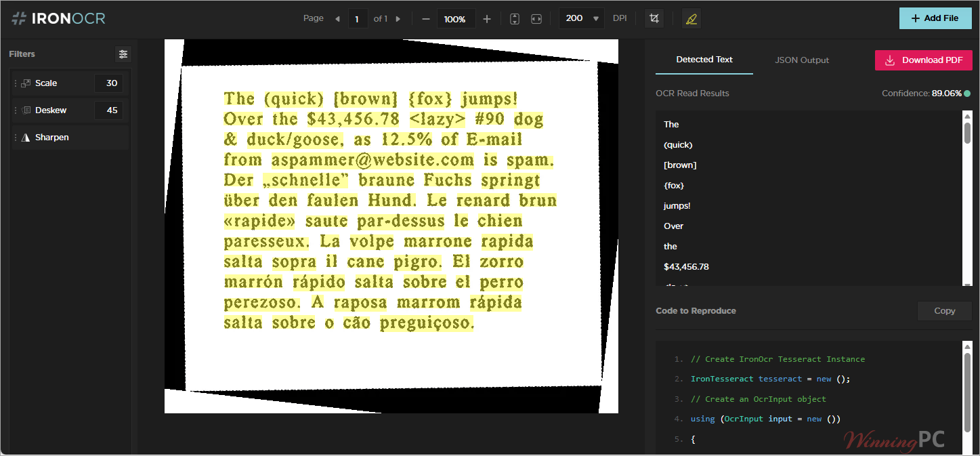Click the Filters heading
This screenshot has width=980, height=456.
22,54
